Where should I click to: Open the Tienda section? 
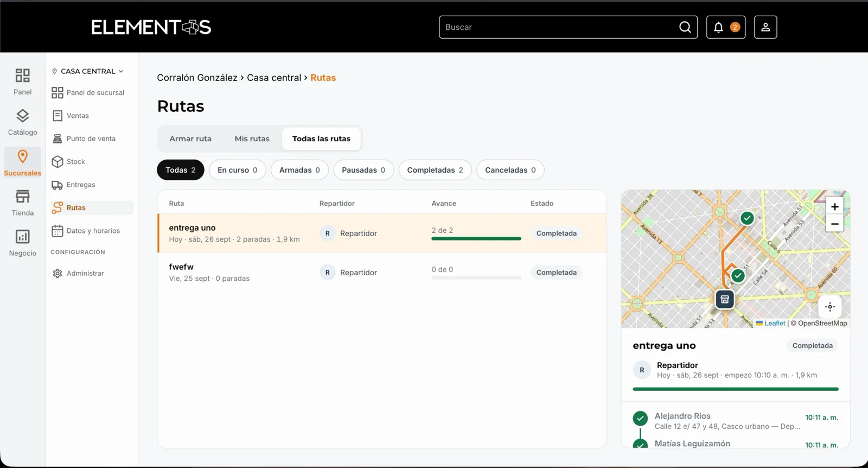point(22,203)
